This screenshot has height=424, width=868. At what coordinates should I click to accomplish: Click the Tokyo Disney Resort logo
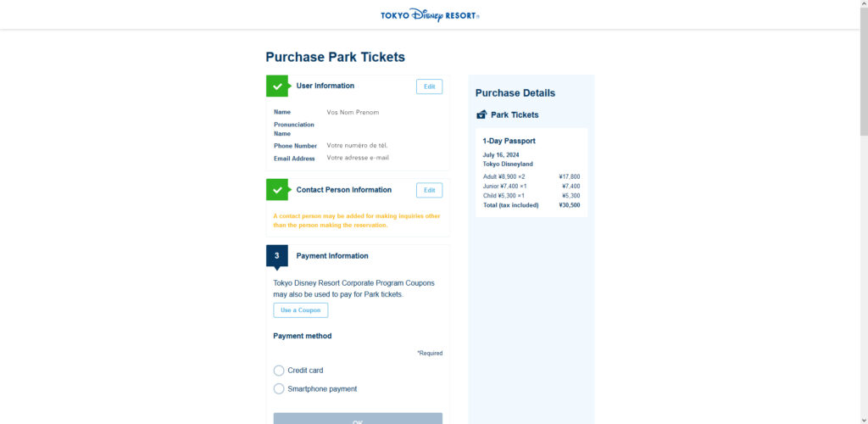pos(430,15)
